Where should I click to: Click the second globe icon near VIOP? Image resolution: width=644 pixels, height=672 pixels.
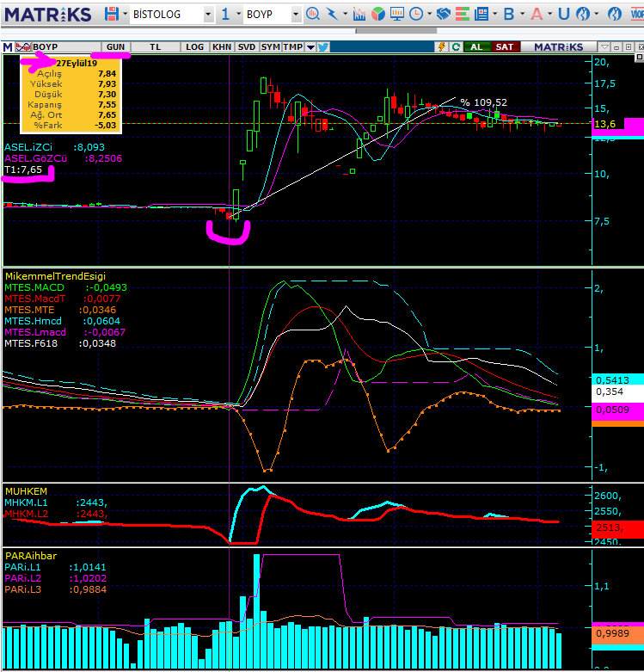(x=615, y=14)
